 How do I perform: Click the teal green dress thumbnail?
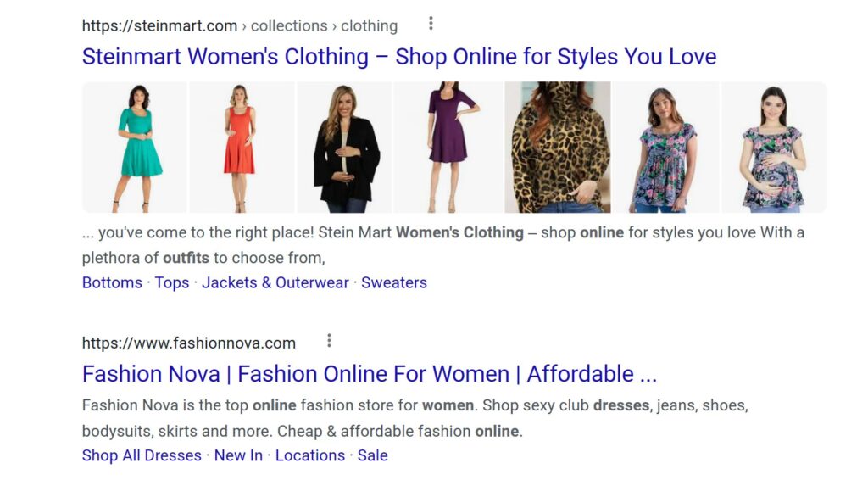click(136, 147)
